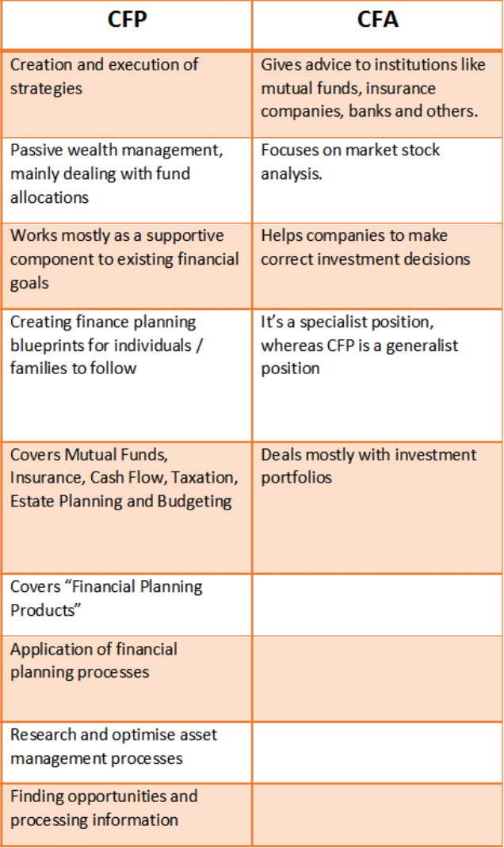Click the empty CFA cell beside "Application of financial planning"
The width and height of the screenshot is (504, 848).
[377, 678]
